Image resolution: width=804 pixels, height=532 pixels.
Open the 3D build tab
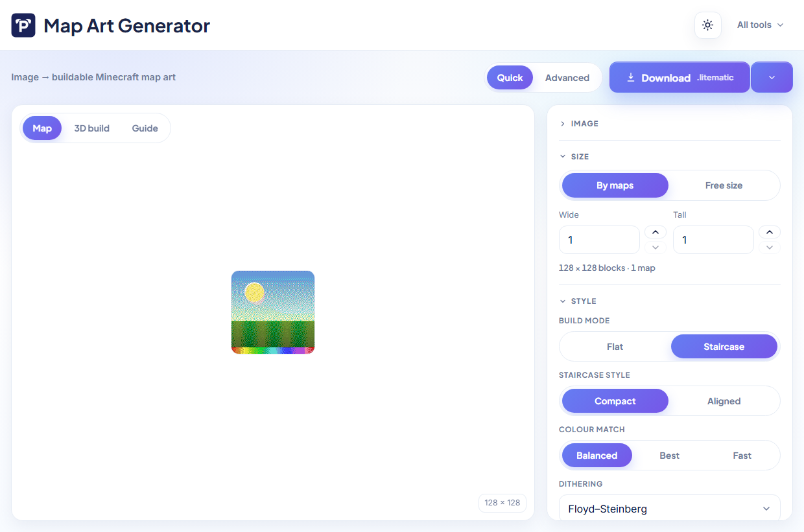[x=92, y=128]
